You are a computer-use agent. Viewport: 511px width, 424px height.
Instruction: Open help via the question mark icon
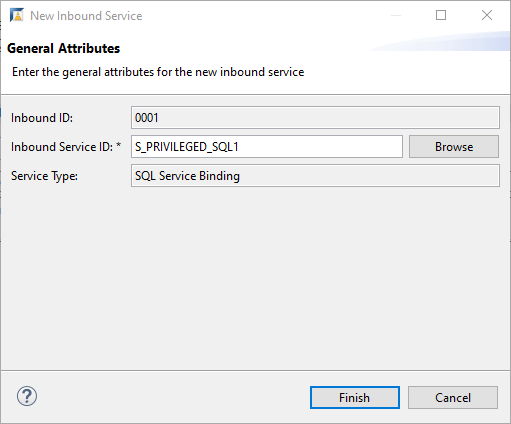click(27, 396)
